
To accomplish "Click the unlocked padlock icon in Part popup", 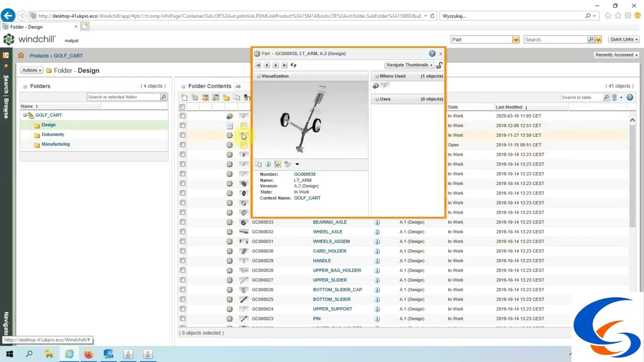I will point(439,65).
